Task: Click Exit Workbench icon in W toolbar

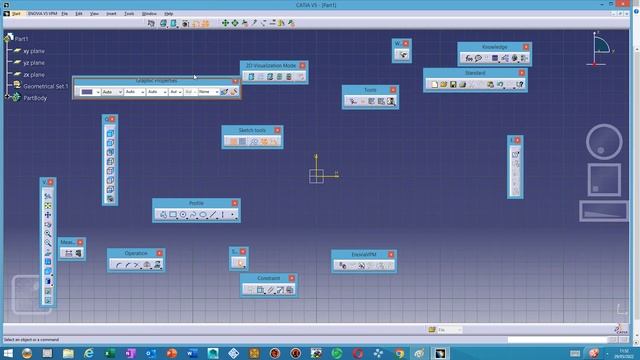Action: tap(403, 55)
